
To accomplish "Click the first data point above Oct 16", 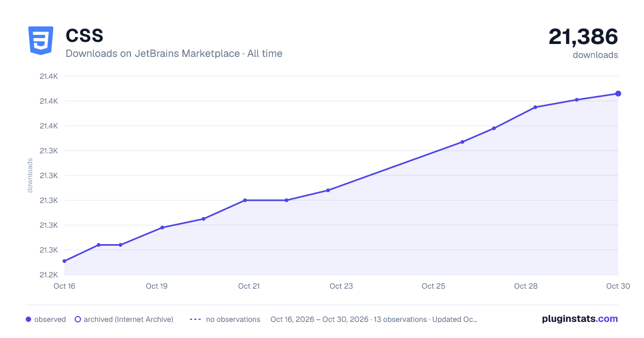I will tap(64, 261).
